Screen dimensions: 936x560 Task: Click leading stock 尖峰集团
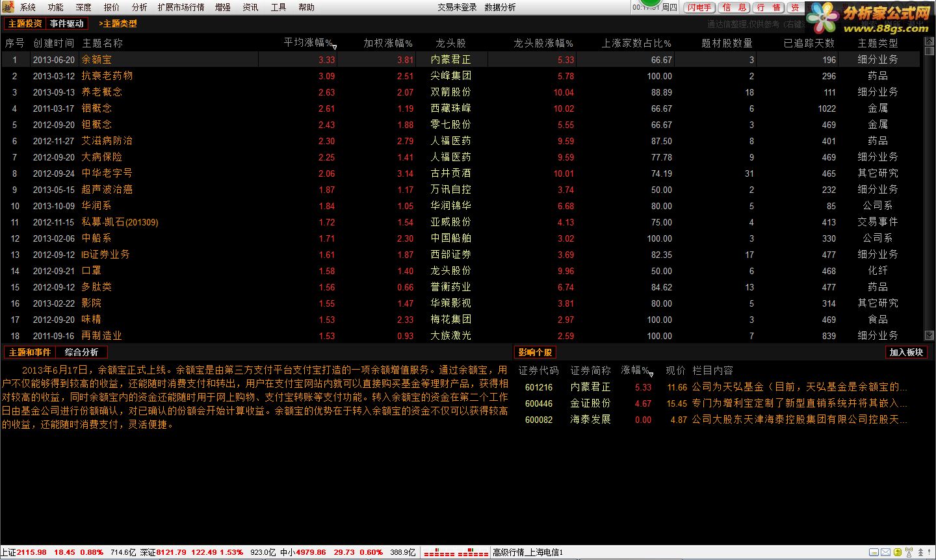tap(450, 75)
